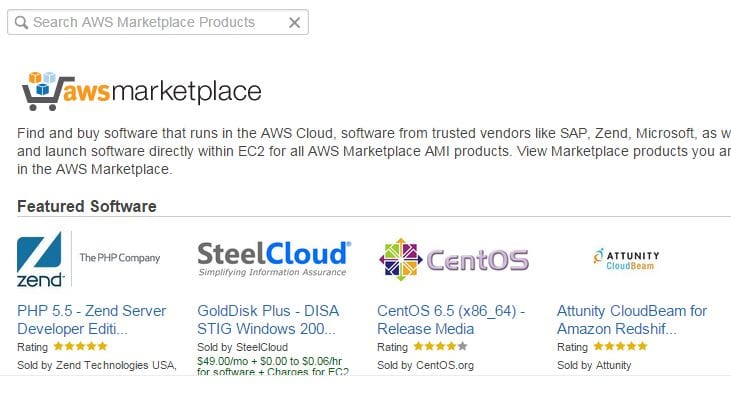Screen dimensions: 731x401
Task: Open CentOS 6.5 (x86_64) Release Media link
Action: click(451, 319)
